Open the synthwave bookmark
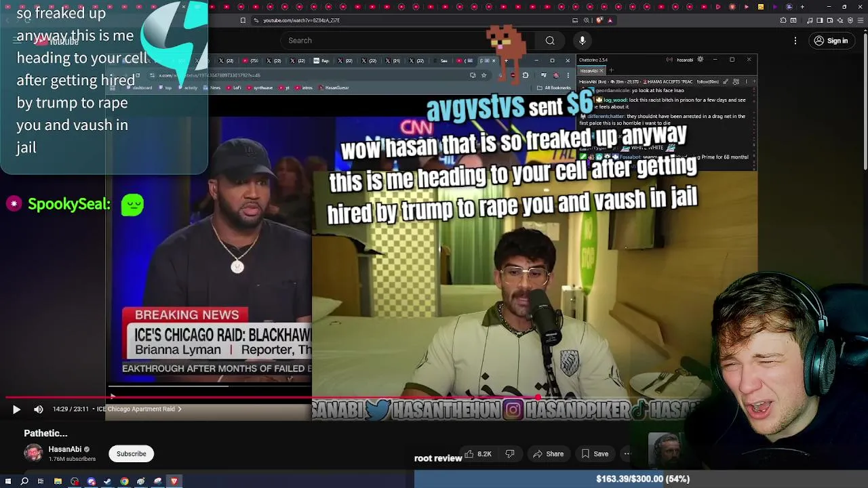The width and height of the screenshot is (868, 488). tap(260, 87)
